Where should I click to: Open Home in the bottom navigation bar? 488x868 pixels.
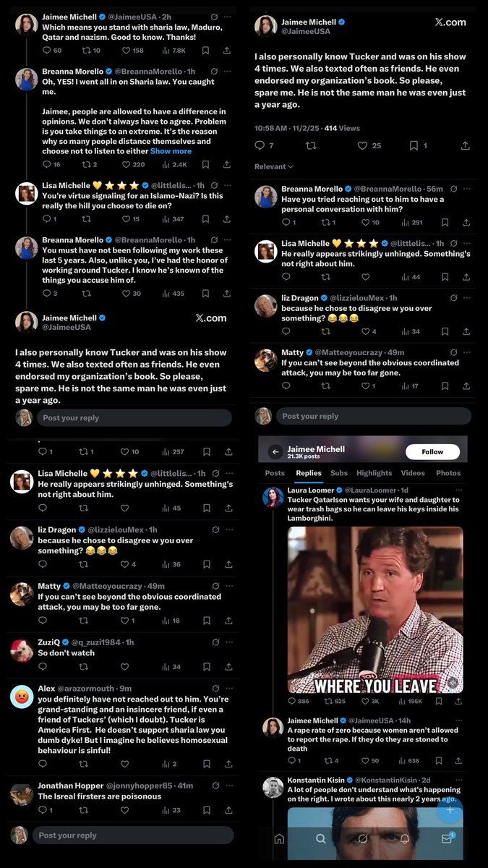click(x=279, y=839)
